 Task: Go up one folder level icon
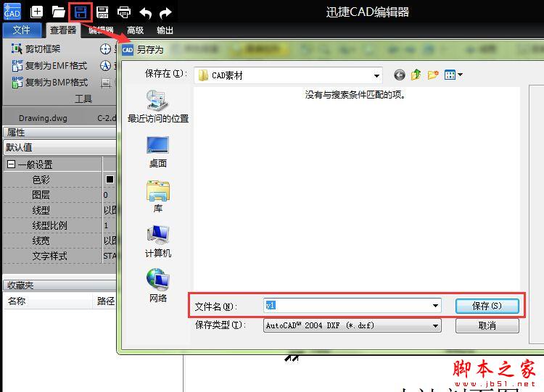(x=416, y=75)
